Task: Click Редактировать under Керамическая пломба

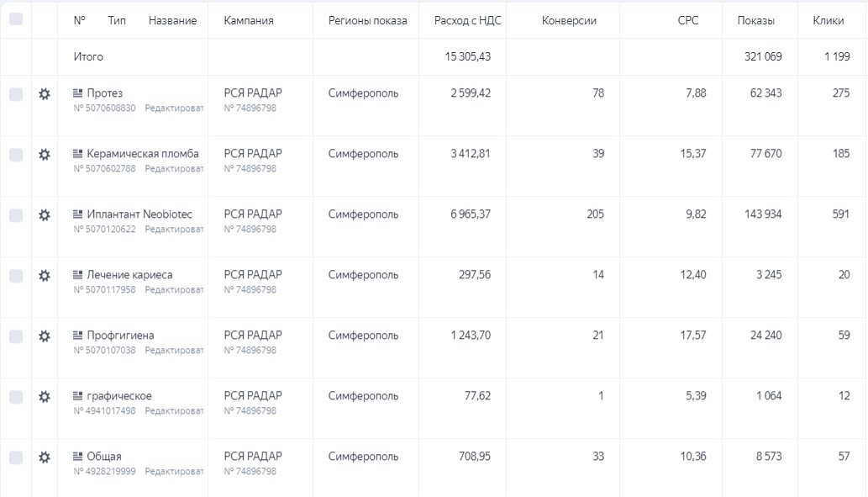Action: (x=174, y=168)
